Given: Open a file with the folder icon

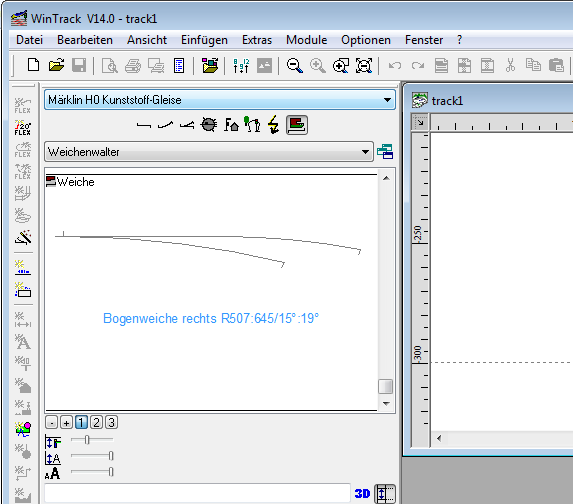Looking at the screenshot, I should (x=57, y=65).
